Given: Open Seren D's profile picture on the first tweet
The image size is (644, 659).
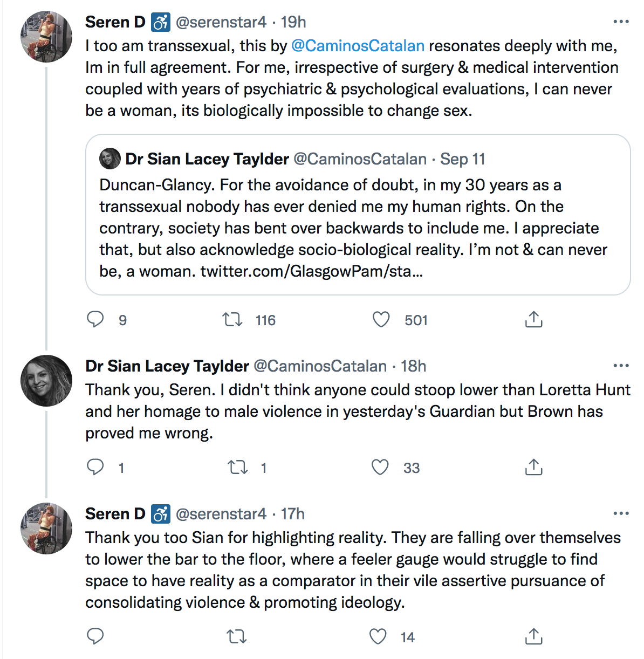Looking at the screenshot, I should click(x=46, y=37).
